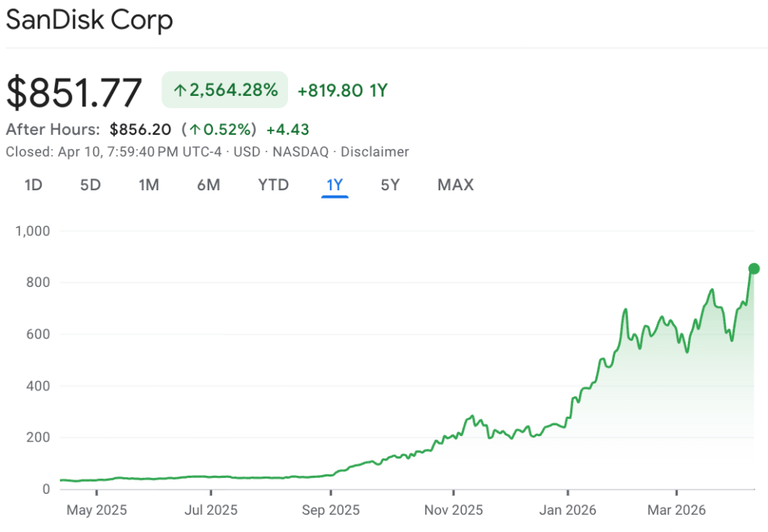Viewport: 768px width, 532px height.
Task: Click the Nov 2025 axis label
Action: pyautogui.click(x=454, y=510)
